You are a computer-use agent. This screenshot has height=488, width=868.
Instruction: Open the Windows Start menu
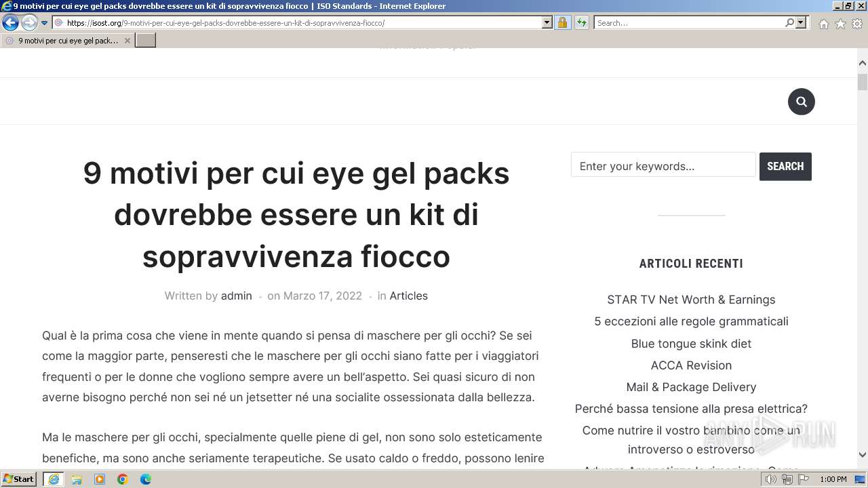click(x=19, y=479)
